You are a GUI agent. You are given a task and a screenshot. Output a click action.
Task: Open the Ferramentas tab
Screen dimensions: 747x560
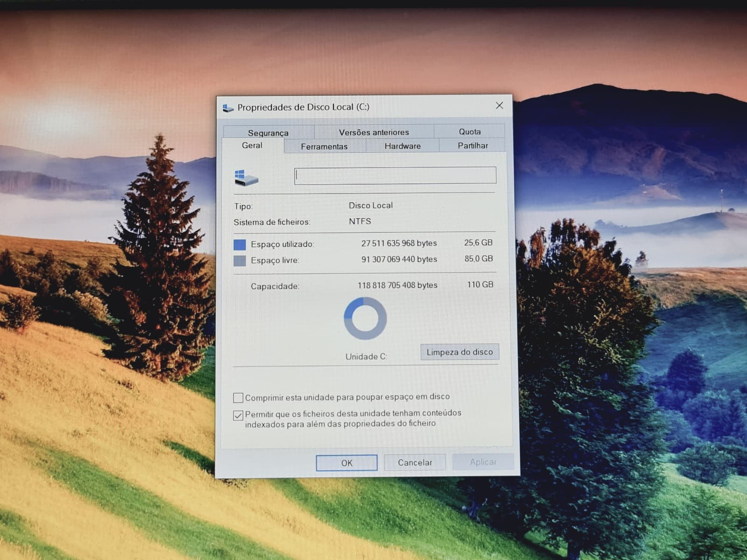tap(324, 146)
